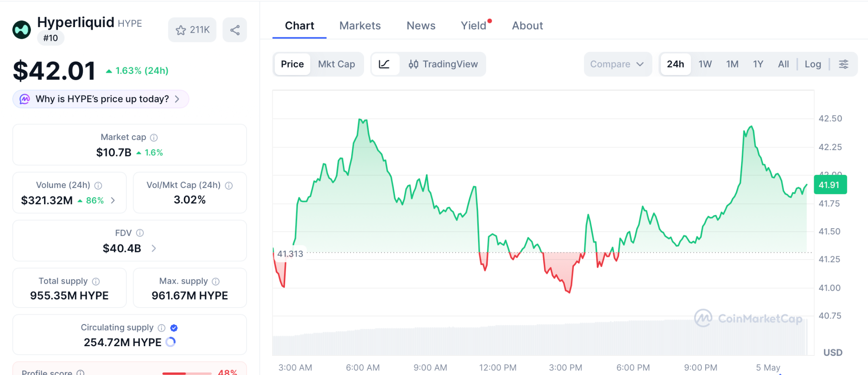Open the Compare dropdown
The image size is (868, 375).
[617, 64]
